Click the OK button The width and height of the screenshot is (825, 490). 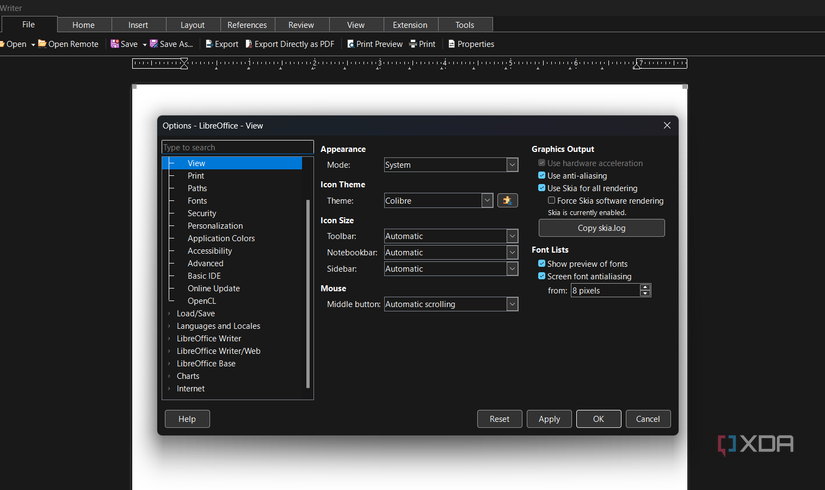pyautogui.click(x=599, y=419)
